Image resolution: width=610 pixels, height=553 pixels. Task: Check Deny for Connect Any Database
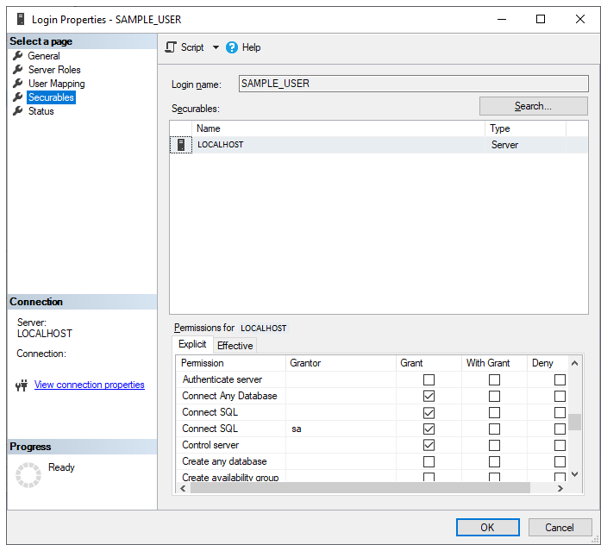[x=560, y=396]
